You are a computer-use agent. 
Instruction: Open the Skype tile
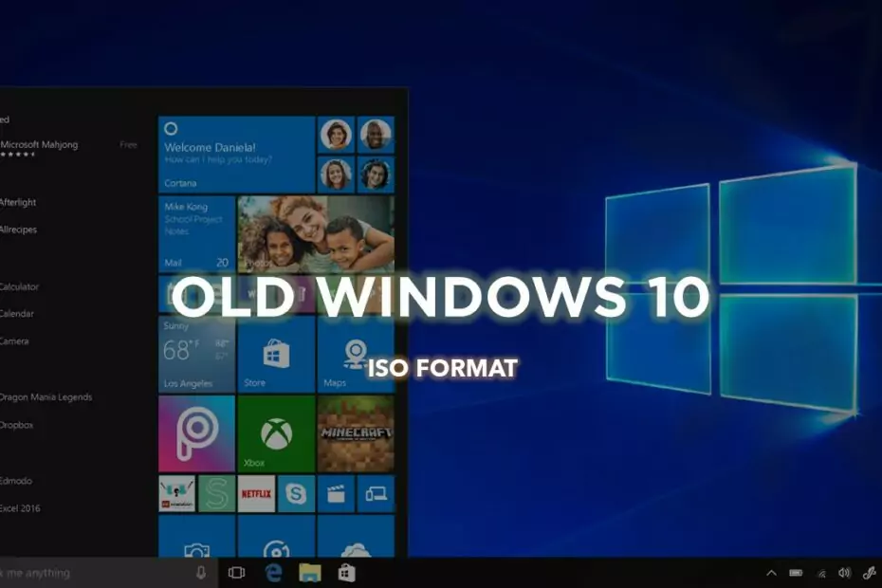pyautogui.click(x=297, y=493)
